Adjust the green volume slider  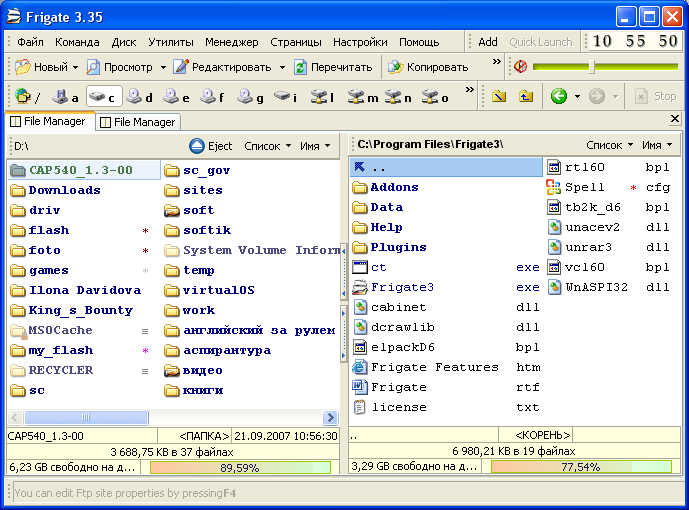(x=592, y=67)
